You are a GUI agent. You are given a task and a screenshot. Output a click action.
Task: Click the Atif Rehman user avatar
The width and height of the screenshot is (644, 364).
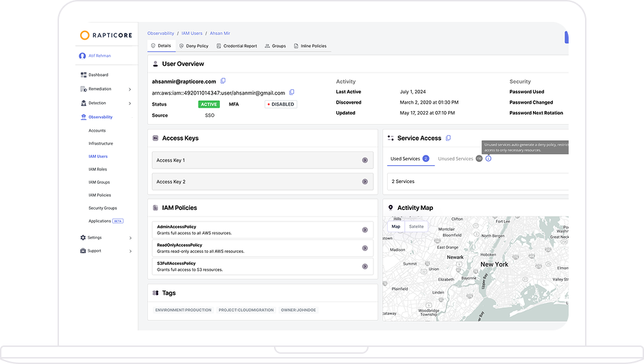82,56
